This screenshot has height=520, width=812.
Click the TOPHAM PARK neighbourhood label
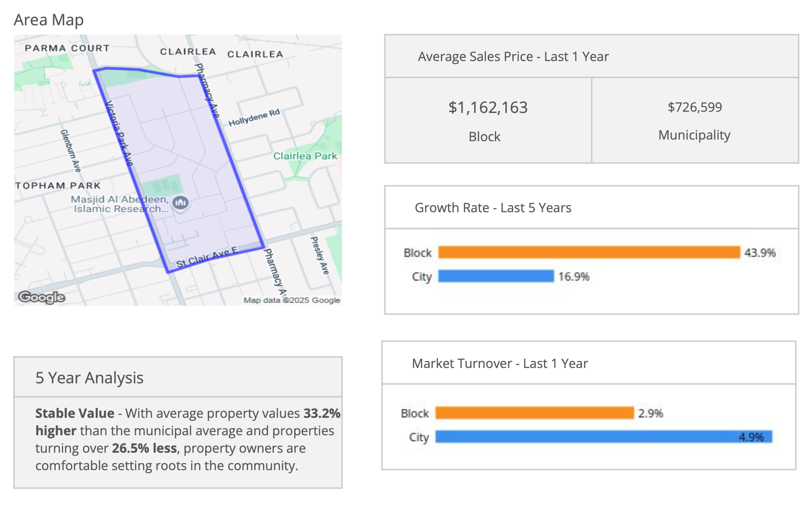coord(58,186)
